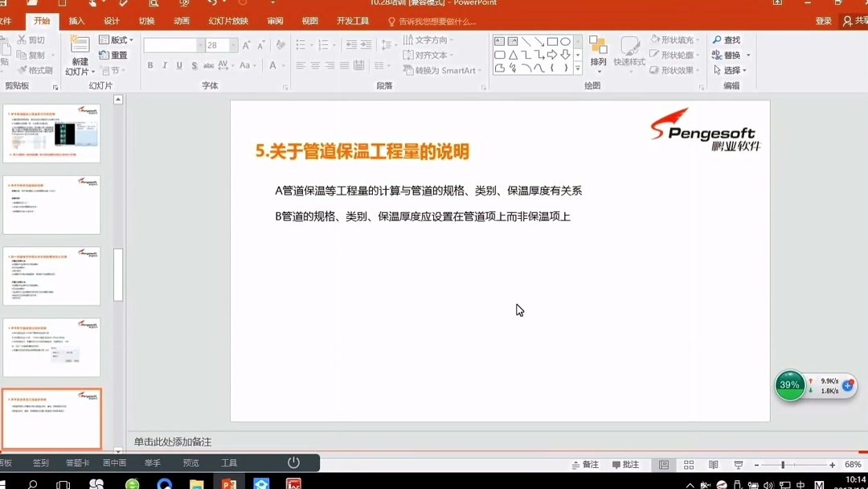Select the oval shape in the shapes gallery

click(x=566, y=41)
